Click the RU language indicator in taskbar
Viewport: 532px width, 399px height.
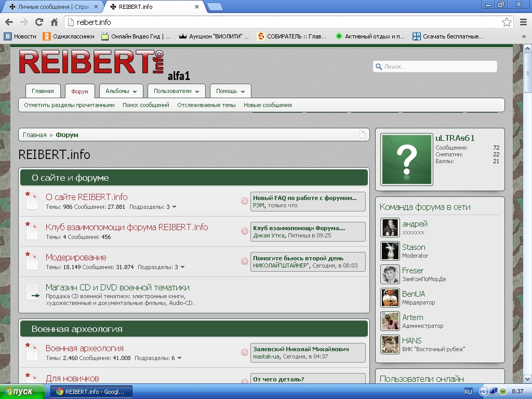pyautogui.click(x=468, y=392)
